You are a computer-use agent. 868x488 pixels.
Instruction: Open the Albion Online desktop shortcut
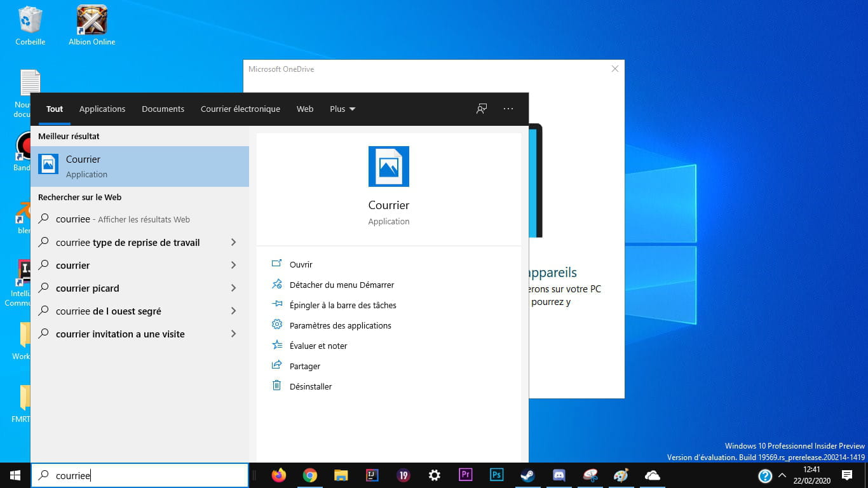[x=92, y=25]
